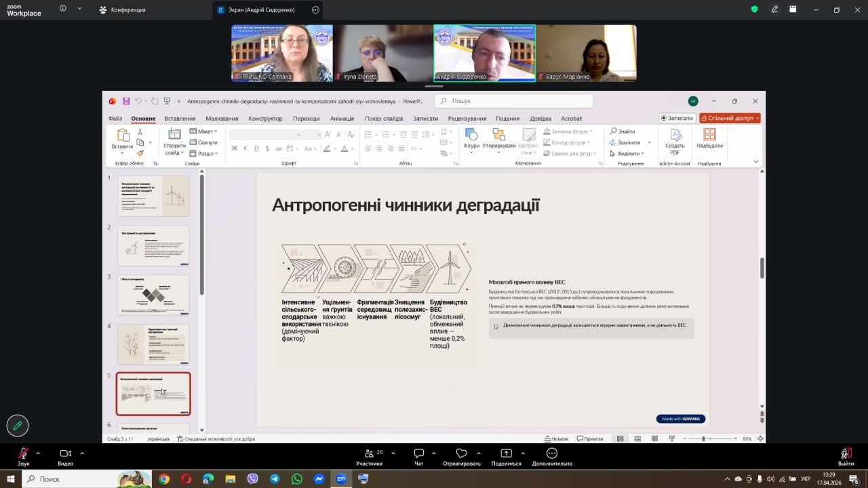Click the Выйти leave meeting button
868x488 pixels.
click(846, 455)
